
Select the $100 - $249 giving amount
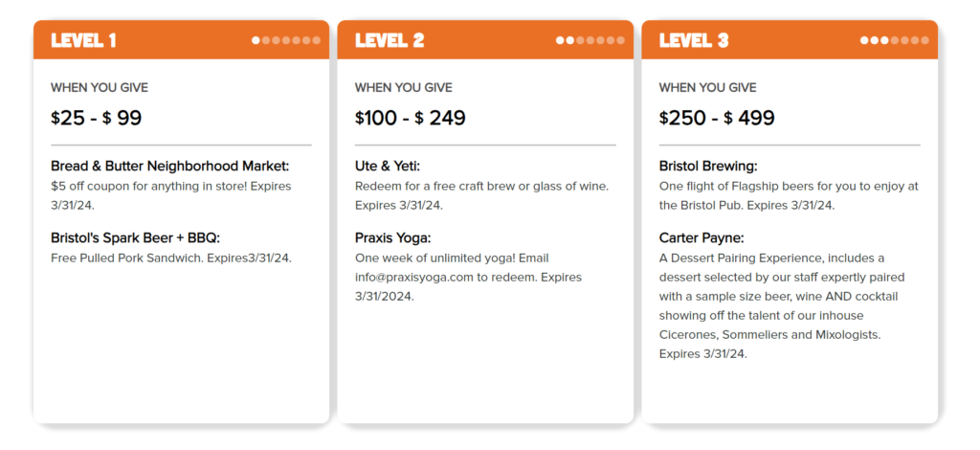(x=410, y=118)
